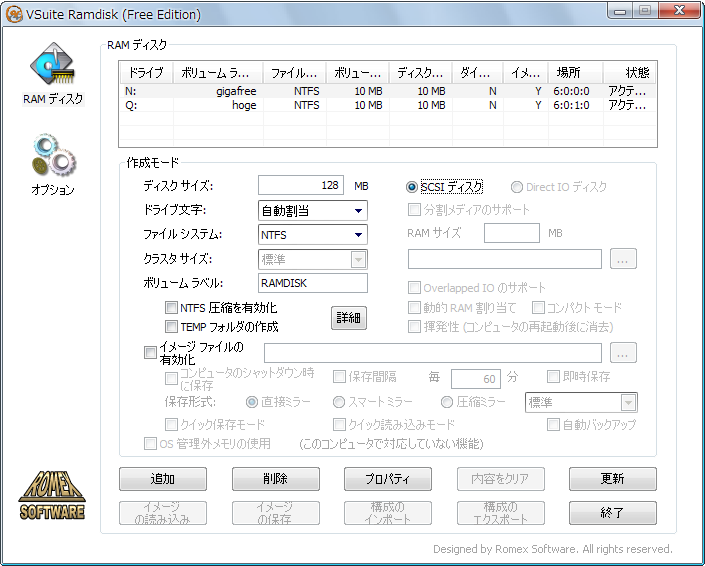This screenshot has height=566, width=705.
Task: Click the ボリューム ラベル RAMDISK field
Action: [312, 283]
